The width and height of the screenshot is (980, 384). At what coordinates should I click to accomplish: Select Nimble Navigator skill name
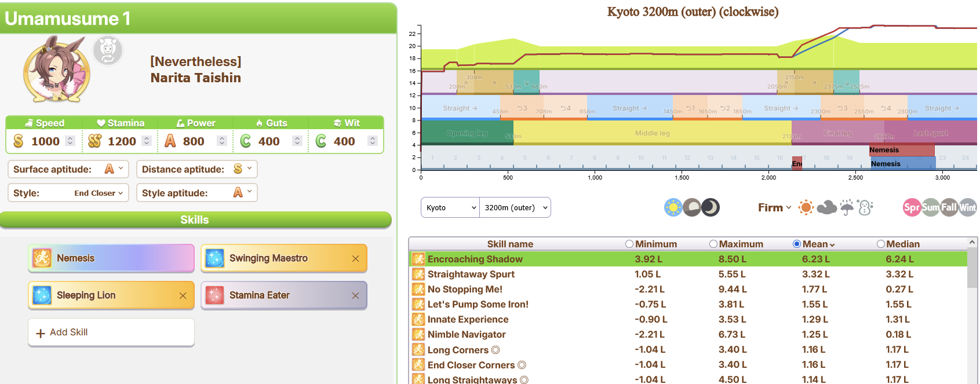pos(467,334)
